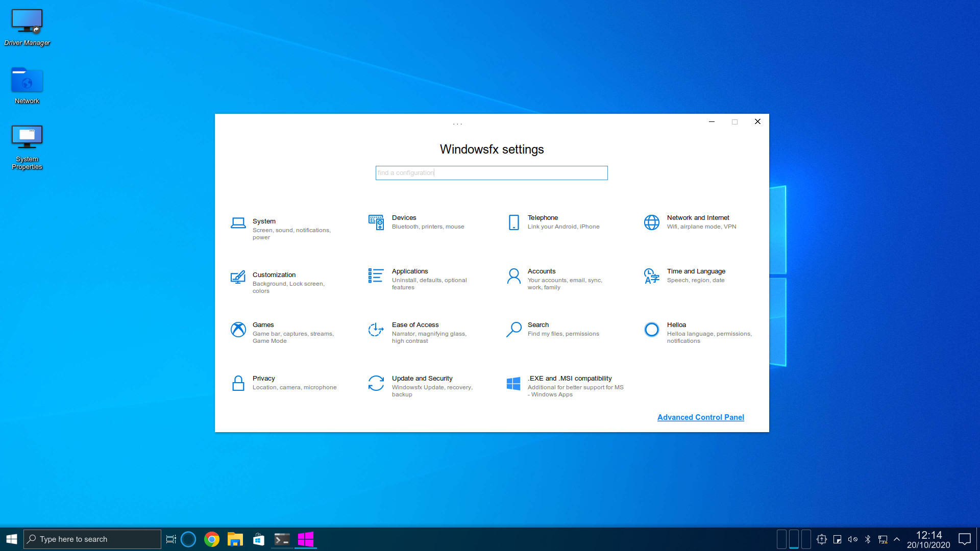Click Advanced Control Panel link
The image size is (980, 551).
701,417
